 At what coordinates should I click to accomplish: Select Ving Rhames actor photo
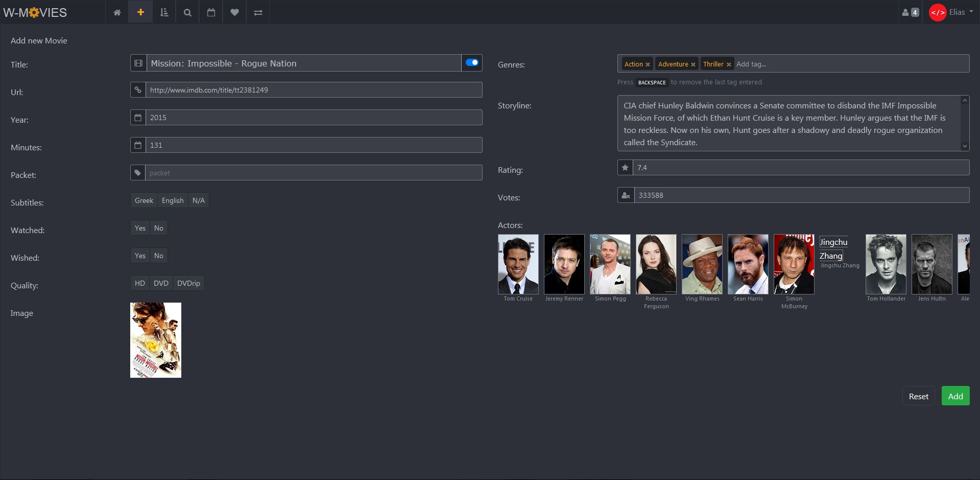pyautogui.click(x=702, y=264)
